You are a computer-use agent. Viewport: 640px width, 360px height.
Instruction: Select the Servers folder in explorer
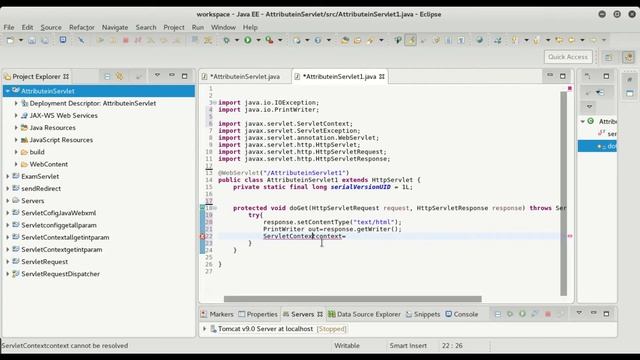[33, 201]
